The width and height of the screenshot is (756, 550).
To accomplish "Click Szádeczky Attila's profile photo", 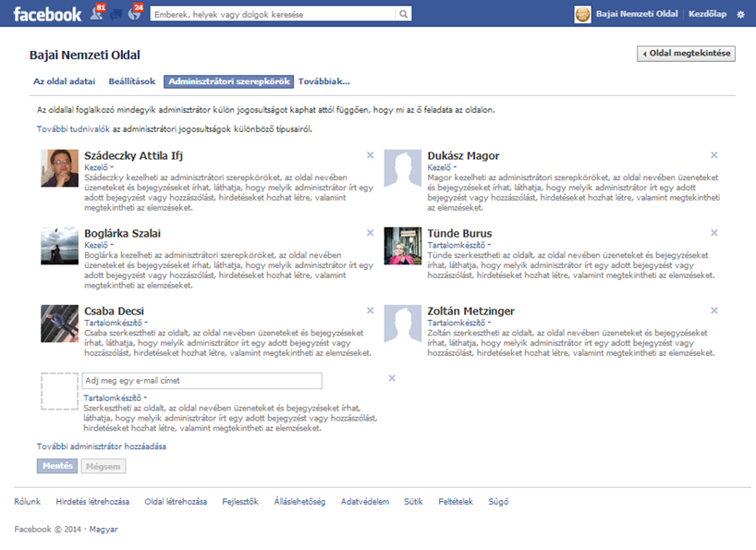I will pos(60,168).
